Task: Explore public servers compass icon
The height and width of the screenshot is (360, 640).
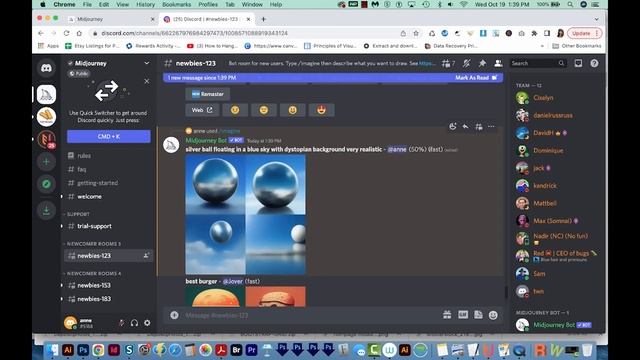Action: pyautogui.click(x=46, y=184)
